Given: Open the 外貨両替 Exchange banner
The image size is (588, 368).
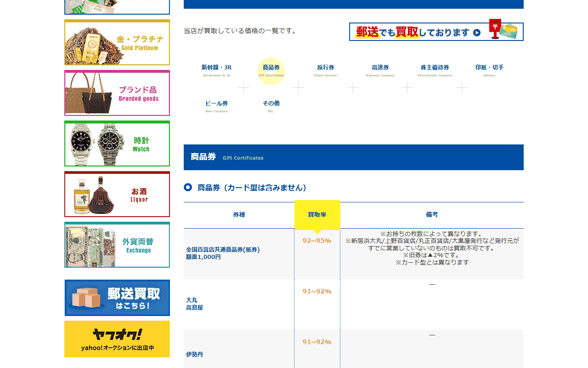Looking at the screenshot, I should click(117, 245).
